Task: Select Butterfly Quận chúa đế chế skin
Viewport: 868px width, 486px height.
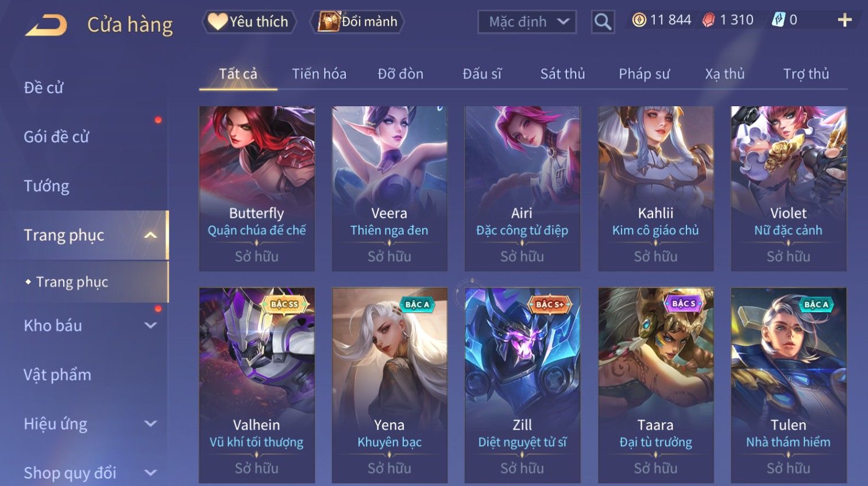Action: [257, 188]
